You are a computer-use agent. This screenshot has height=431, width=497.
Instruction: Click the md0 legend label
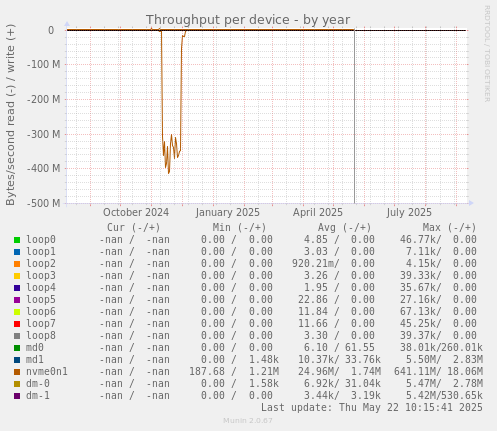point(35,348)
